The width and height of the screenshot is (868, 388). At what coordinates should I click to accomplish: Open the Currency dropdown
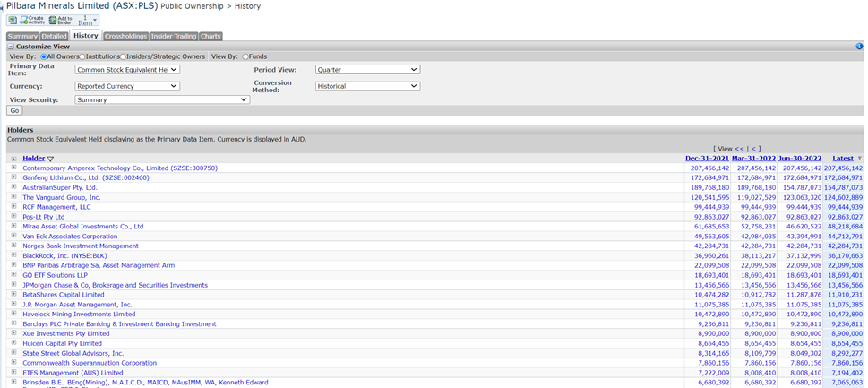[x=127, y=86]
